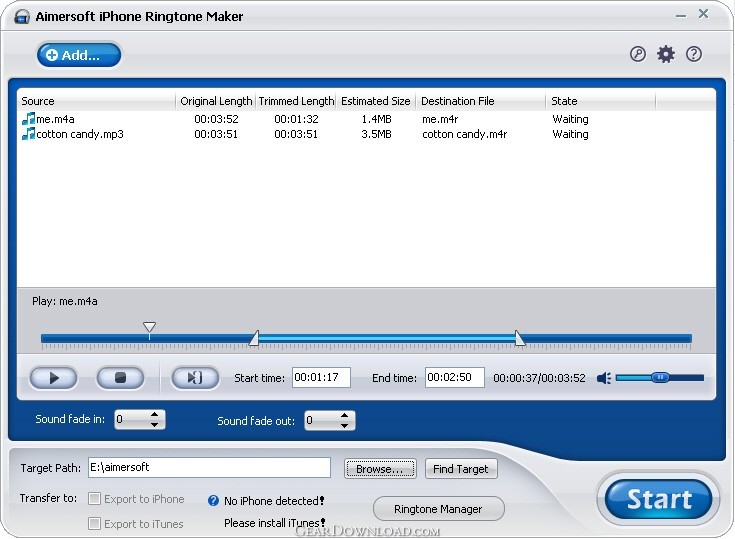This screenshot has height=539, width=735.
Task: Click trimmed length 00:01:32 cell
Action: pyautogui.click(x=296, y=119)
